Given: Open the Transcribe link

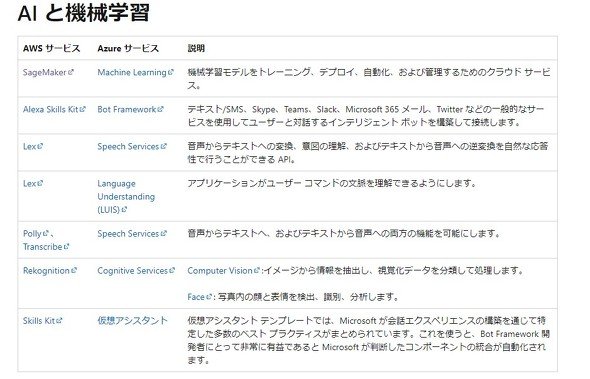Looking at the screenshot, I should [x=46, y=247].
